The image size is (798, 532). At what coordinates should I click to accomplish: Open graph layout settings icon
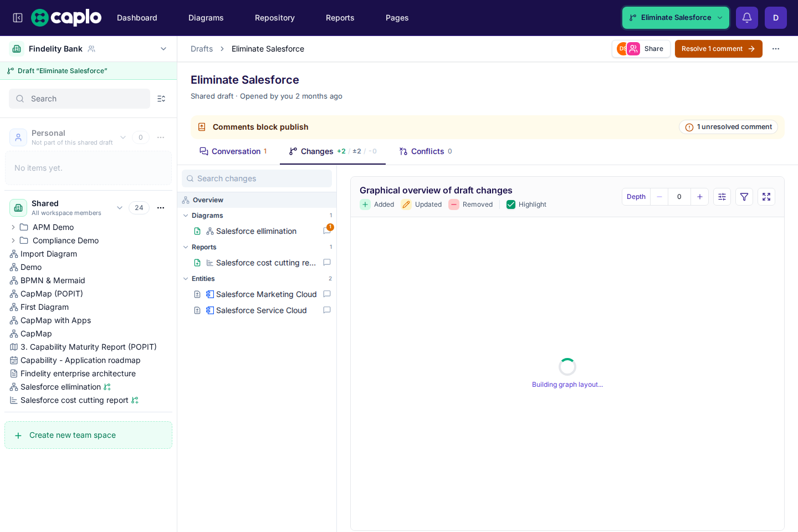(722, 197)
